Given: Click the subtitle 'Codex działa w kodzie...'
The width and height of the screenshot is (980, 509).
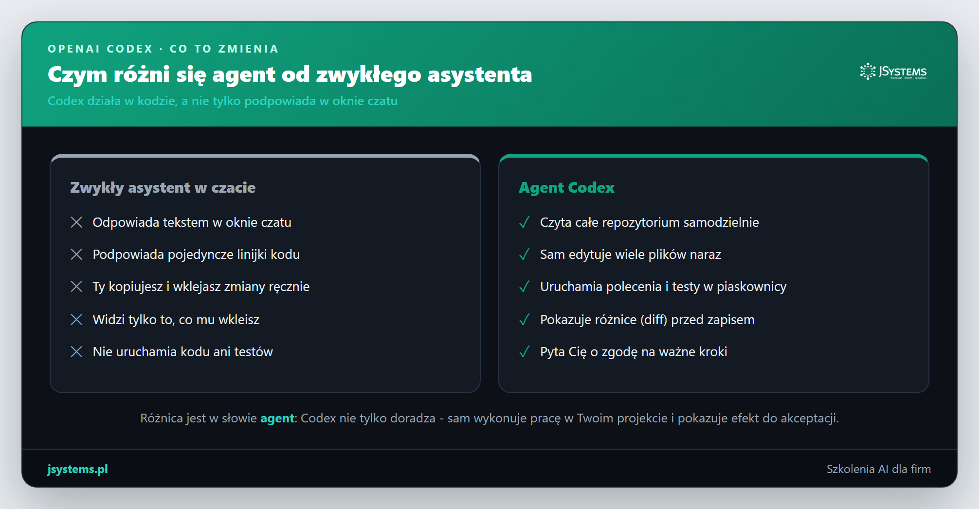Looking at the screenshot, I should [x=222, y=101].
